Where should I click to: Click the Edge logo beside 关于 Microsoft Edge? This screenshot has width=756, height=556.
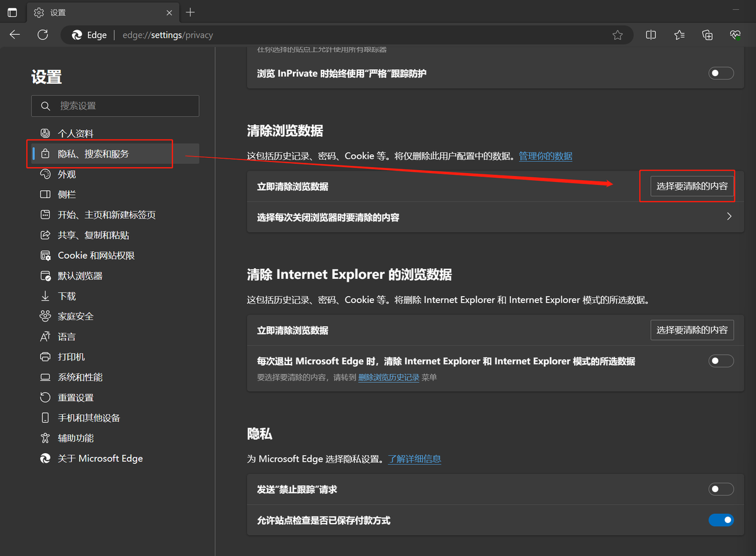pos(45,458)
